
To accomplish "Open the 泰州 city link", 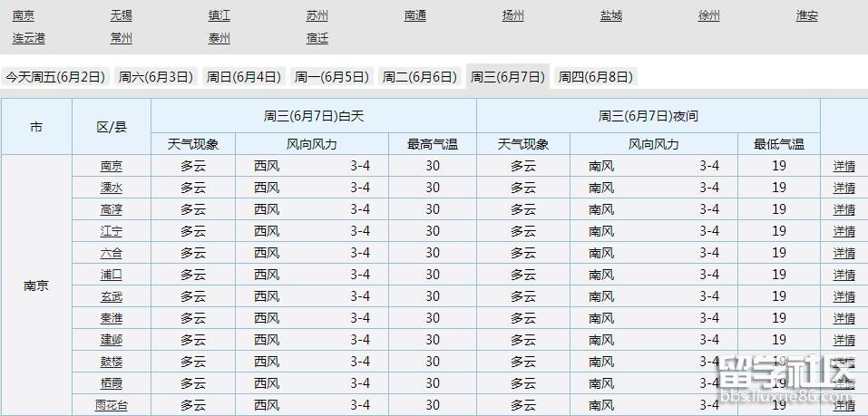I will click(x=219, y=38).
